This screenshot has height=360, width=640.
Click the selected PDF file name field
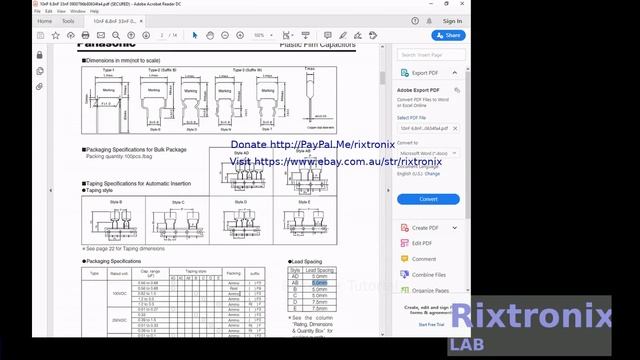[428, 128]
